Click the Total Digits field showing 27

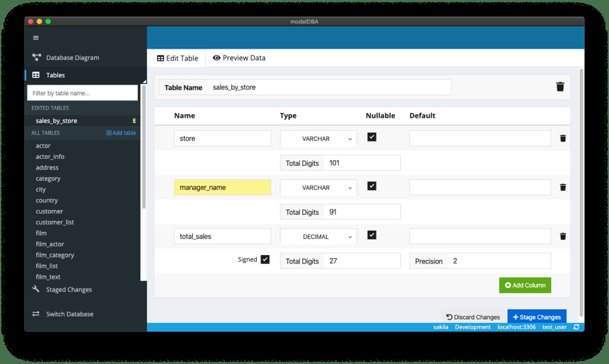pyautogui.click(x=362, y=261)
